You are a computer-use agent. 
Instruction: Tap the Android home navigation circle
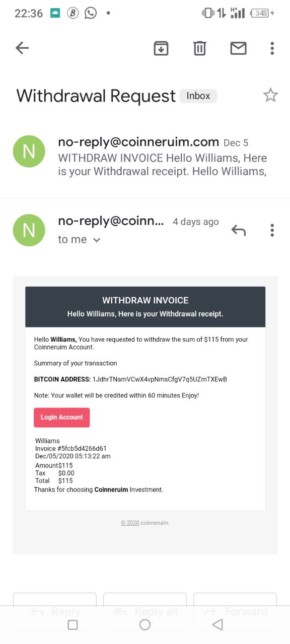coord(145,624)
